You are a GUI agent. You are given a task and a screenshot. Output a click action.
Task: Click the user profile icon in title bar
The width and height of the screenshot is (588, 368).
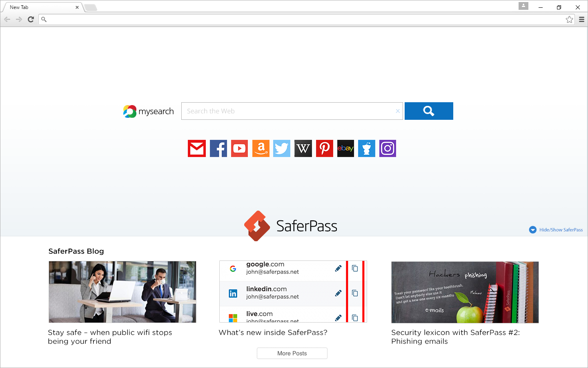[523, 6]
